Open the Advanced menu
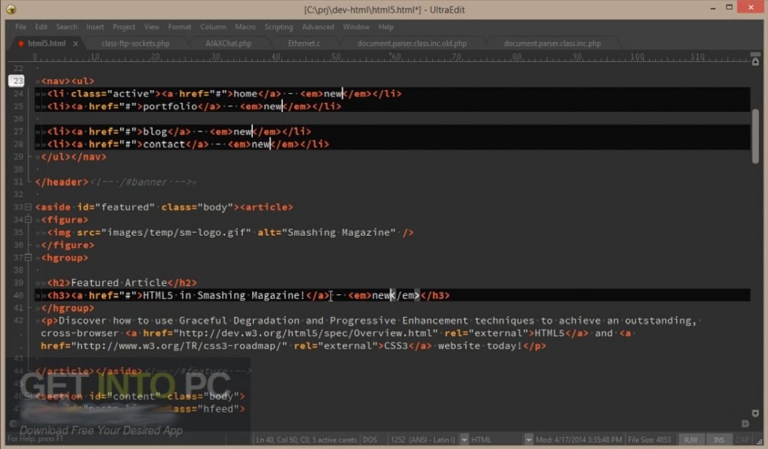 (318, 27)
